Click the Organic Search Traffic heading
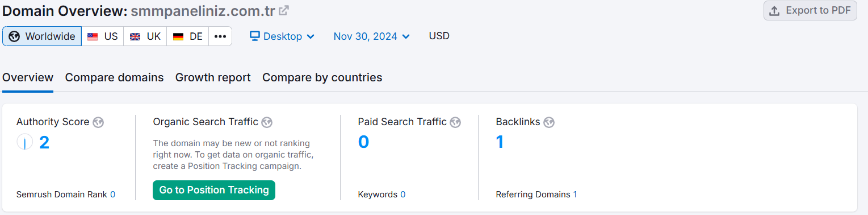Viewport: 868px width, 215px height. point(206,122)
